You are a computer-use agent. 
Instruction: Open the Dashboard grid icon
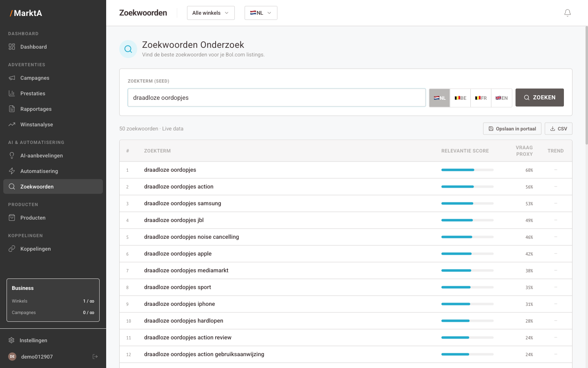12,47
